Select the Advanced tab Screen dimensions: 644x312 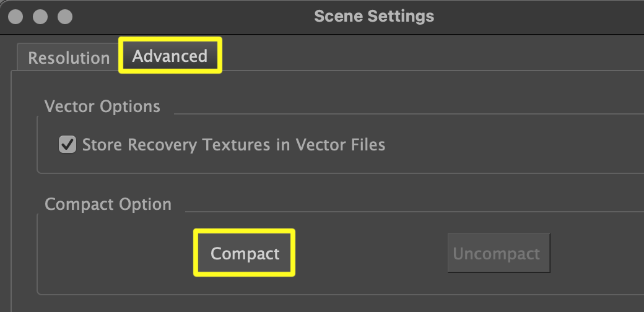[x=170, y=56]
